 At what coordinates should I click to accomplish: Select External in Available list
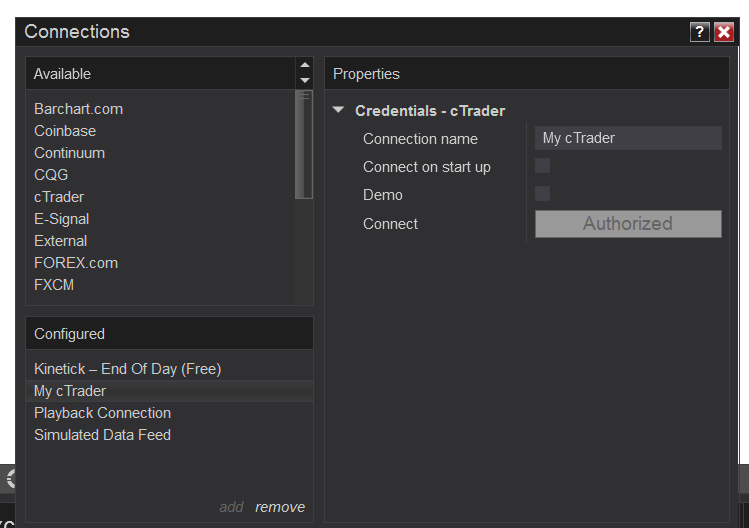[x=60, y=241]
